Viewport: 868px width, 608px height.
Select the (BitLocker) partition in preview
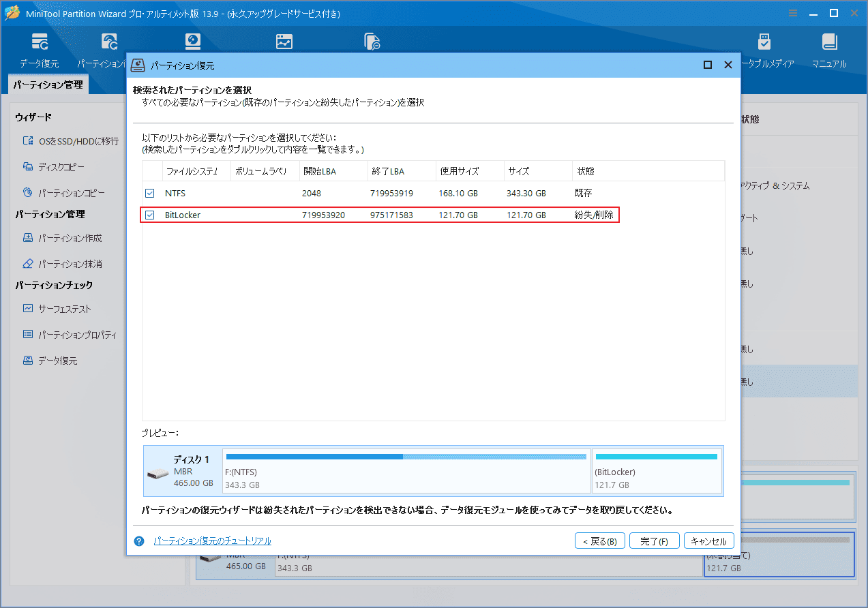point(657,470)
